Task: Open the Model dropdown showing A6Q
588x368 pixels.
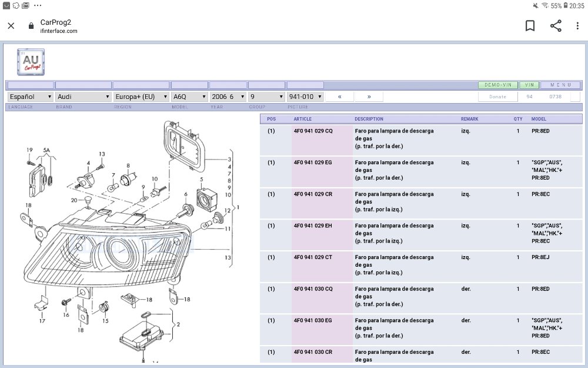Action: click(189, 97)
